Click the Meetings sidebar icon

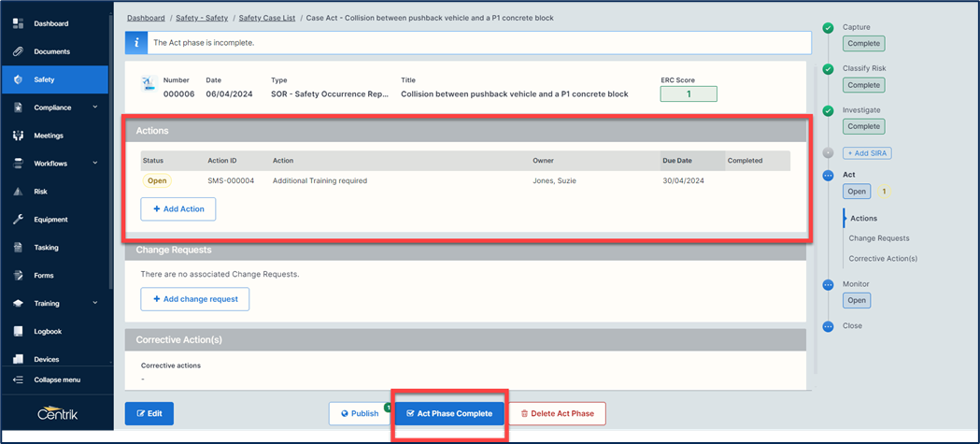(x=18, y=136)
